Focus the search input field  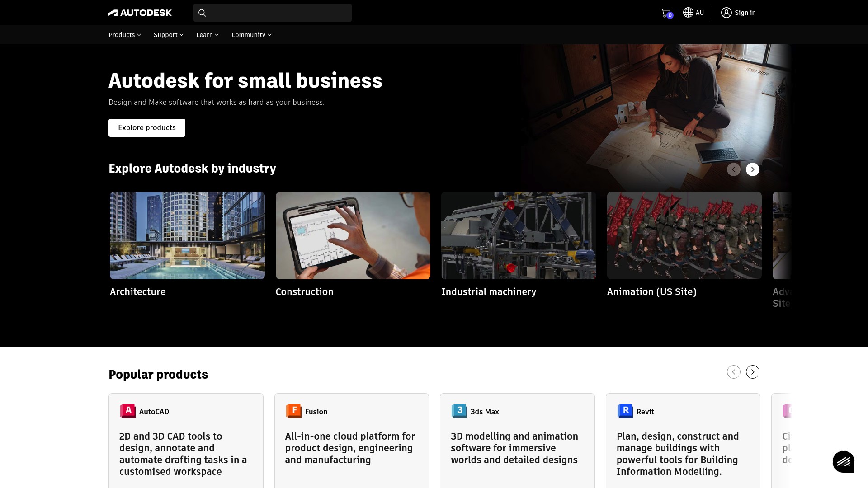273,13
